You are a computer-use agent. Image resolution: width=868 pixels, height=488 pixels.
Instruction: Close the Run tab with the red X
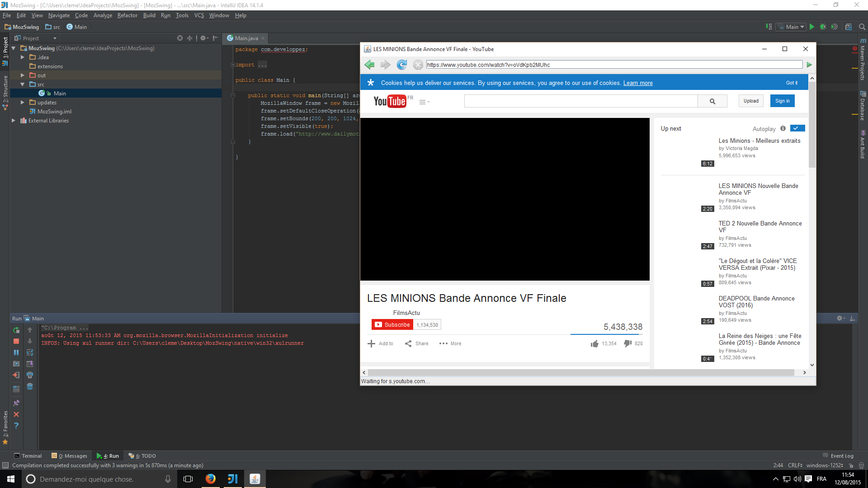(x=16, y=414)
